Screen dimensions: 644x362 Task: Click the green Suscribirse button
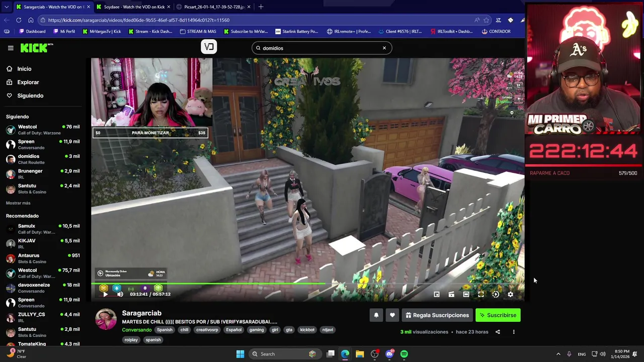coord(498,315)
